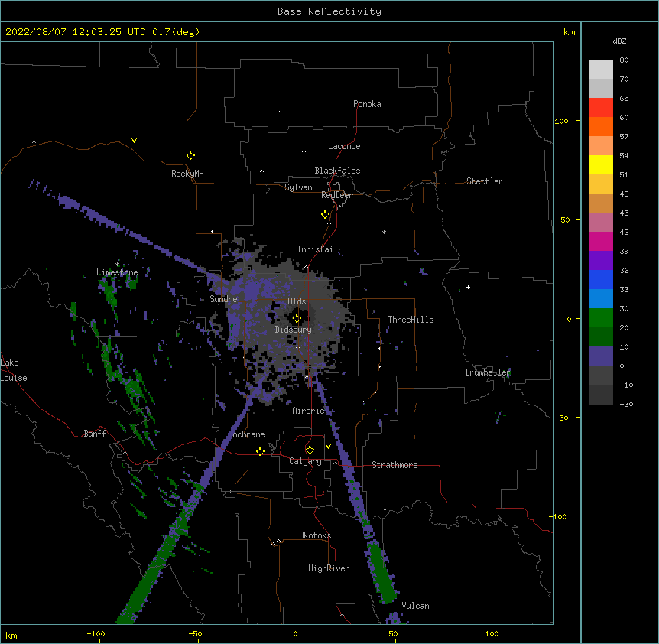This screenshot has width=659, height=644.
Task: Click the Sylvan label
Action: 298,187
